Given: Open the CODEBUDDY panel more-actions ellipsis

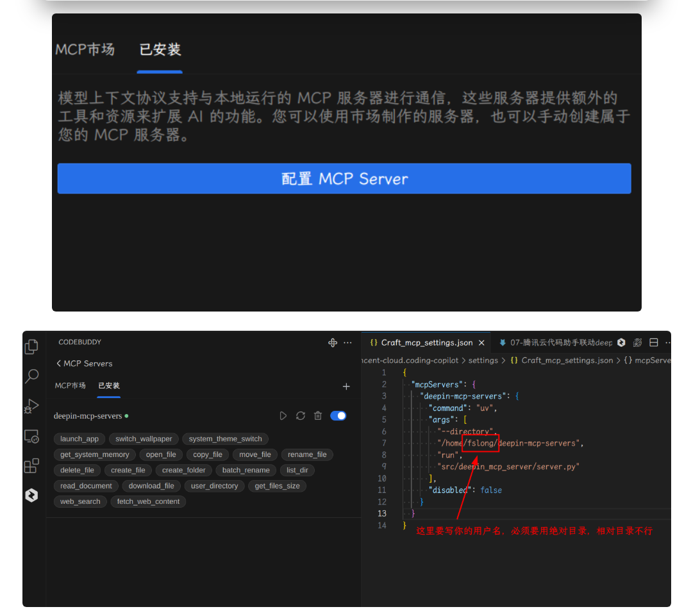Looking at the screenshot, I should (348, 342).
